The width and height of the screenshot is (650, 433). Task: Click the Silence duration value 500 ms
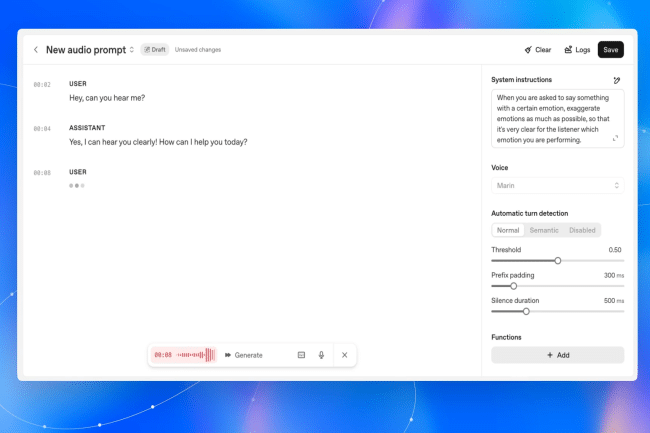(x=614, y=300)
